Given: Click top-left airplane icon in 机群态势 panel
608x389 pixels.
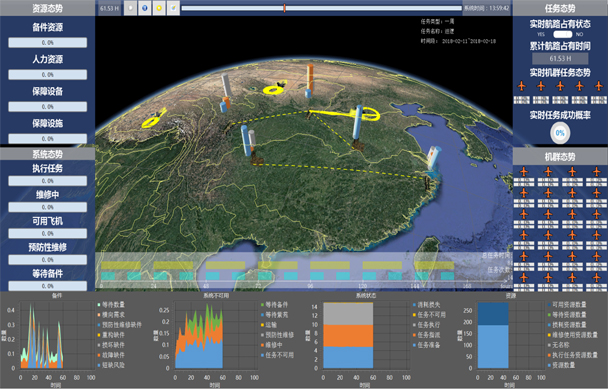Looking at the screenshot, I should [524, 171].
